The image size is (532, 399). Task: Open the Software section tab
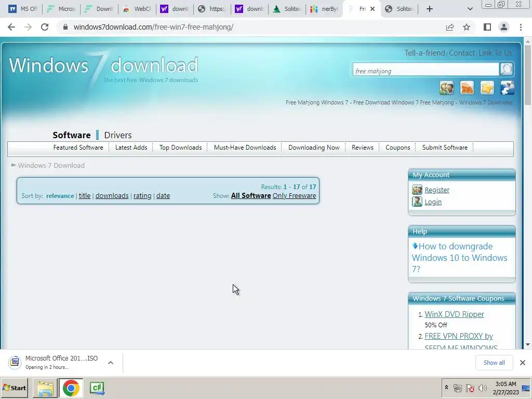(72, 135)
